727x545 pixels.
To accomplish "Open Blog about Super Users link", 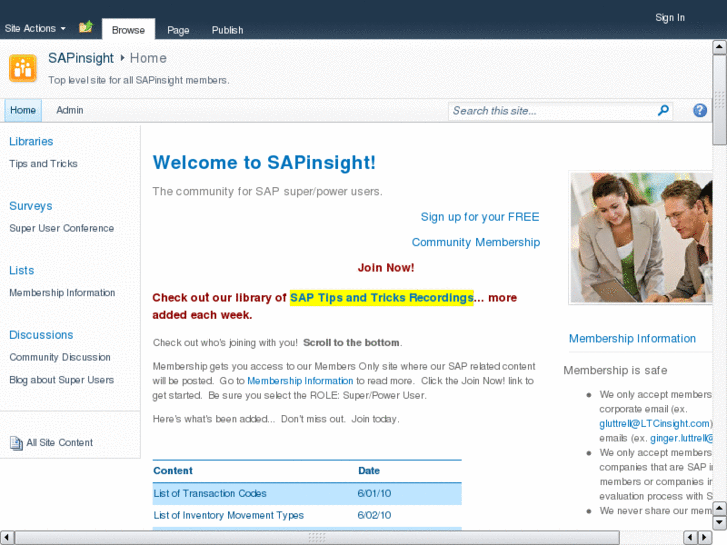I will [x=62, y=380].
